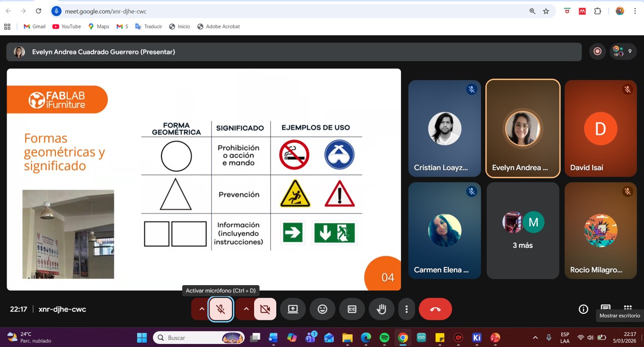Click the meeting code xnr-djhe-cwc
Image resolution: width=644 pixels, height=347 pixels.
pos(62,309)
